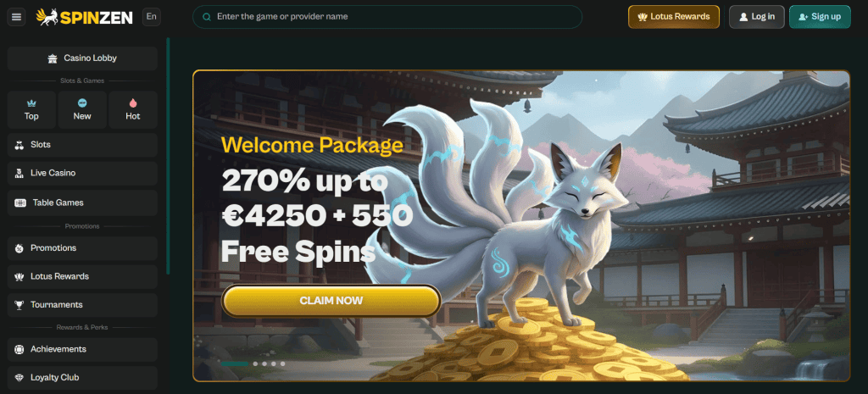This screenshot has width=868, height=394.
Task: Open the hamburger menu icon
Action: coord(16,17)
